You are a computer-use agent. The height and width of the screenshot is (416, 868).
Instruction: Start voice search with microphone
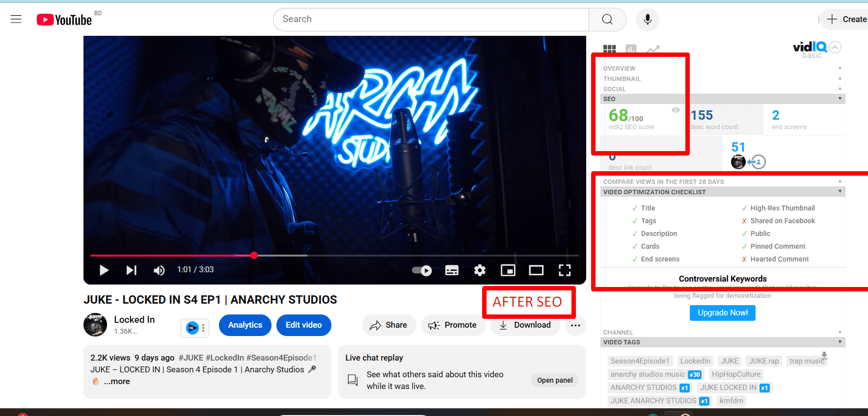[648, 19]
